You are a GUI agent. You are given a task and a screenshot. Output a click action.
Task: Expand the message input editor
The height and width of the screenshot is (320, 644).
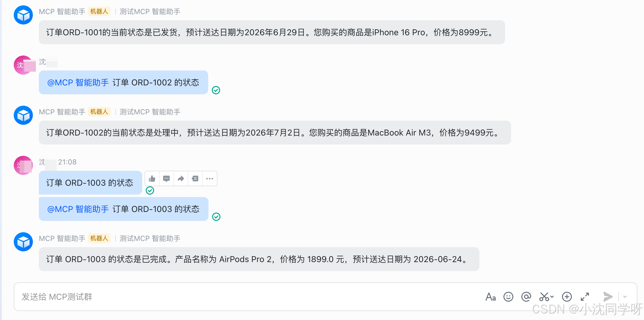coord(585,297)
